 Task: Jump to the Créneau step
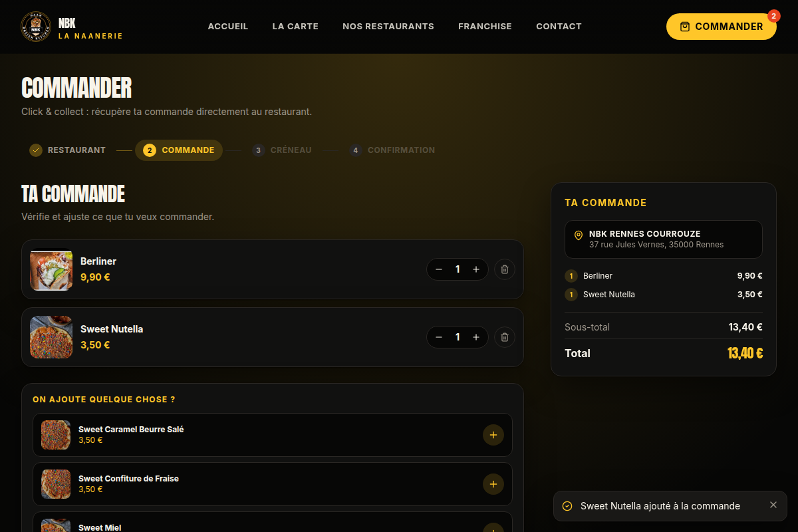[x=282, y=150]
